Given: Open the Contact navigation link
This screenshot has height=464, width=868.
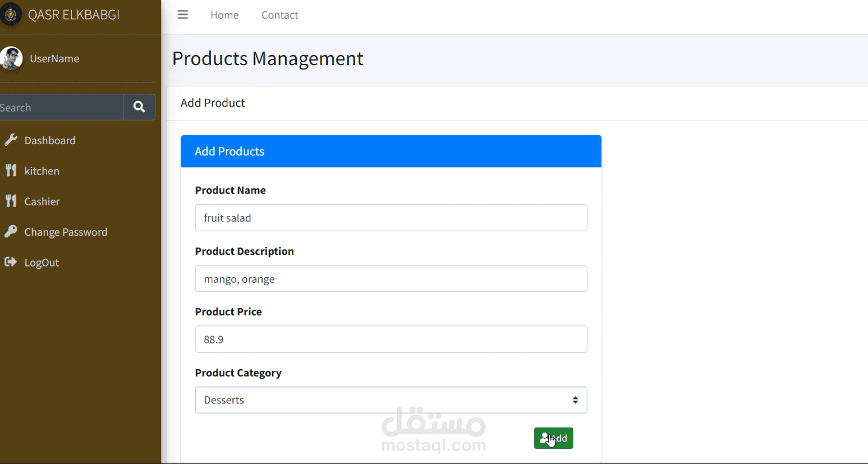Looking at the screenshot, I should (x=279, y=15).
